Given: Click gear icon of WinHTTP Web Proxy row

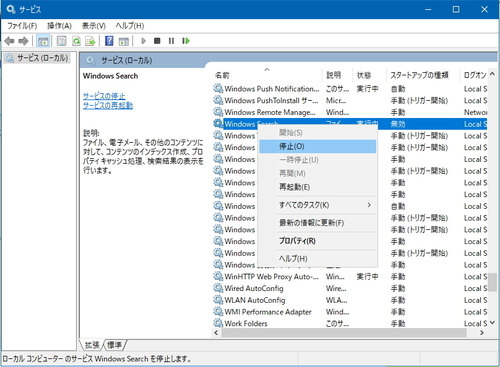Looking at the screenshot, I should (x=218, y=276).
